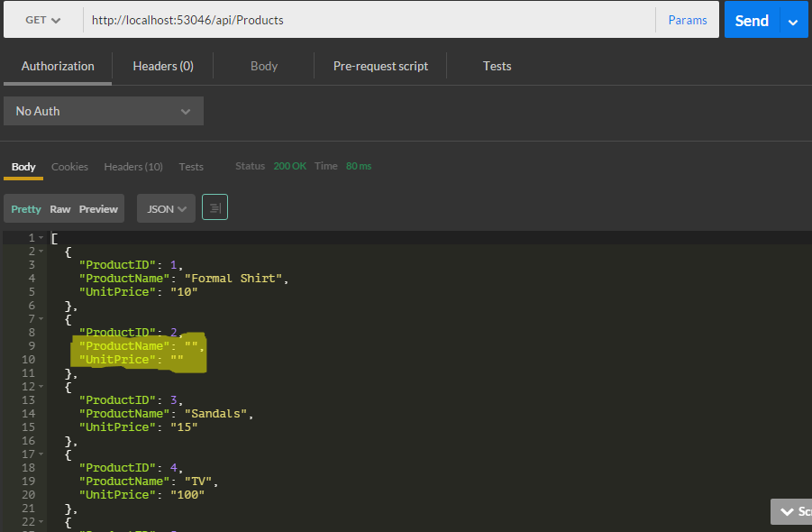The image size is (812, 532).
Task: Open the No Auth authorization type dropdown
Action: tap(103, 110)
